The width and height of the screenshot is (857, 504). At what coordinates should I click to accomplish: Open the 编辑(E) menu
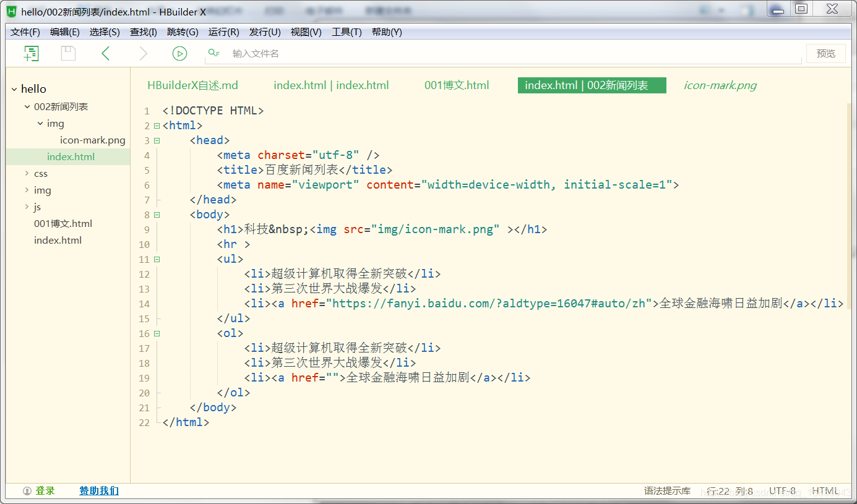click(x=65, y=32)
